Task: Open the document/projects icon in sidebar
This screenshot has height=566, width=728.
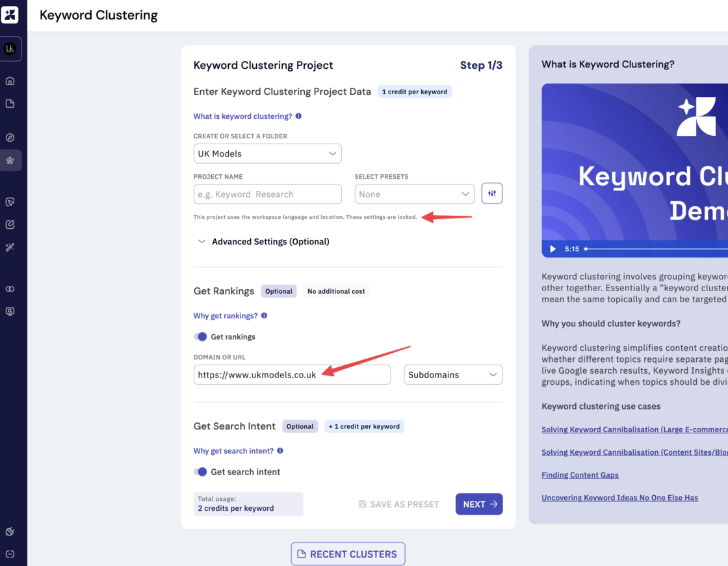Action: click(10, 103)
